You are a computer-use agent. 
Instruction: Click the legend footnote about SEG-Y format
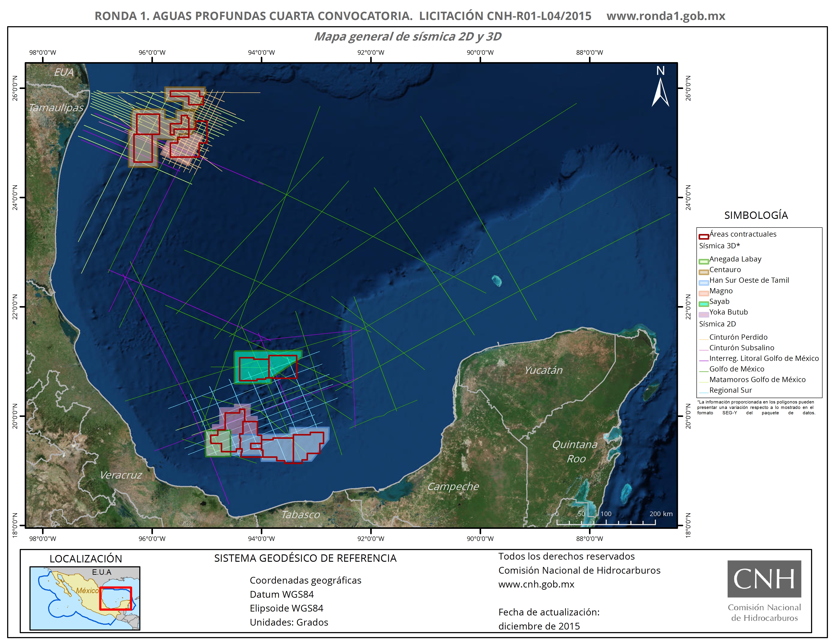pos(756,407)
